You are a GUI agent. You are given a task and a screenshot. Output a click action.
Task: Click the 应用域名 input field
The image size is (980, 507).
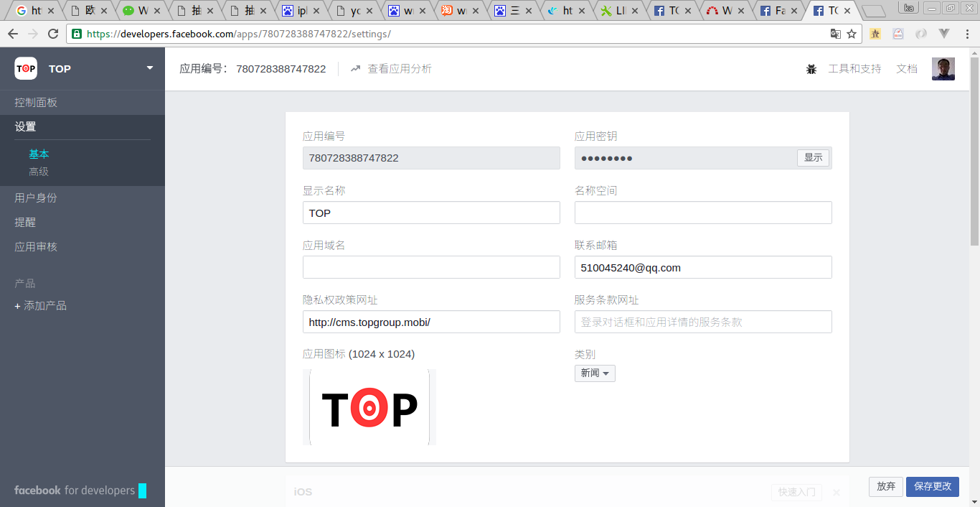click(x=430, y=266)
